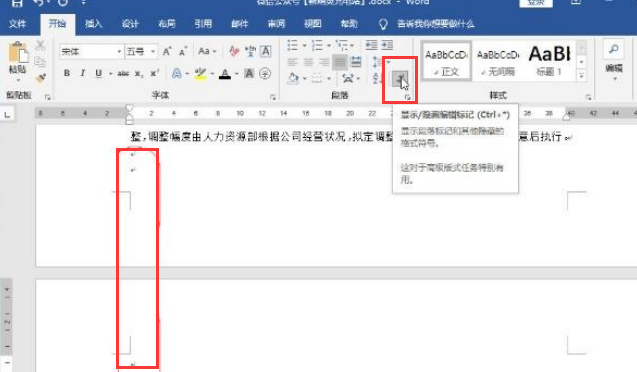Toggle bold formatting
Image resolution: width=637 pixels, height=372 pixels.
(67, 74)
